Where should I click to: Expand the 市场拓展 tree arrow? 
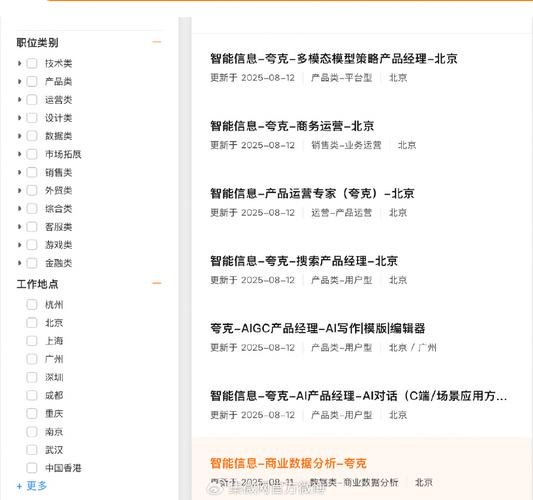(x=19, y=154)
